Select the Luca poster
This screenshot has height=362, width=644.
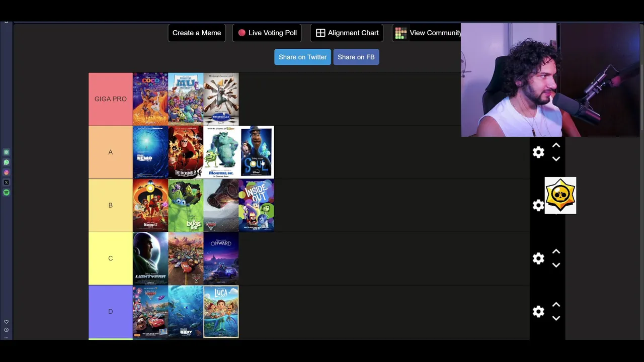[221, 312]
